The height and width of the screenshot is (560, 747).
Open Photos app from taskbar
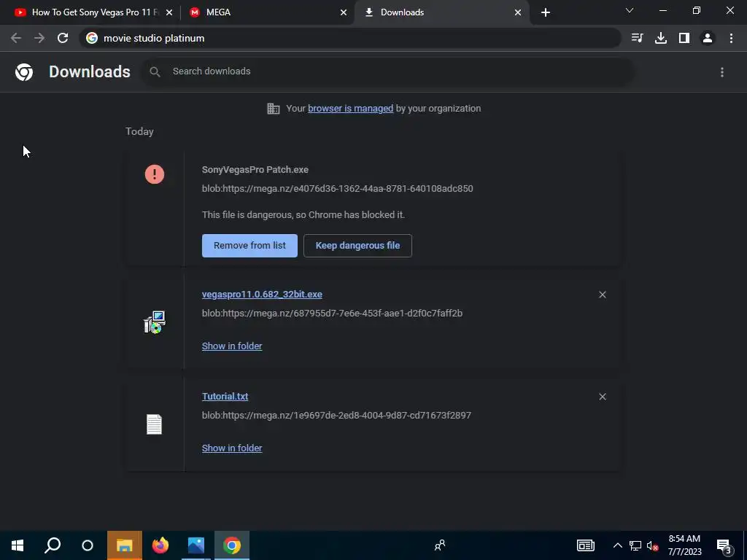click(x=196, y=545)
